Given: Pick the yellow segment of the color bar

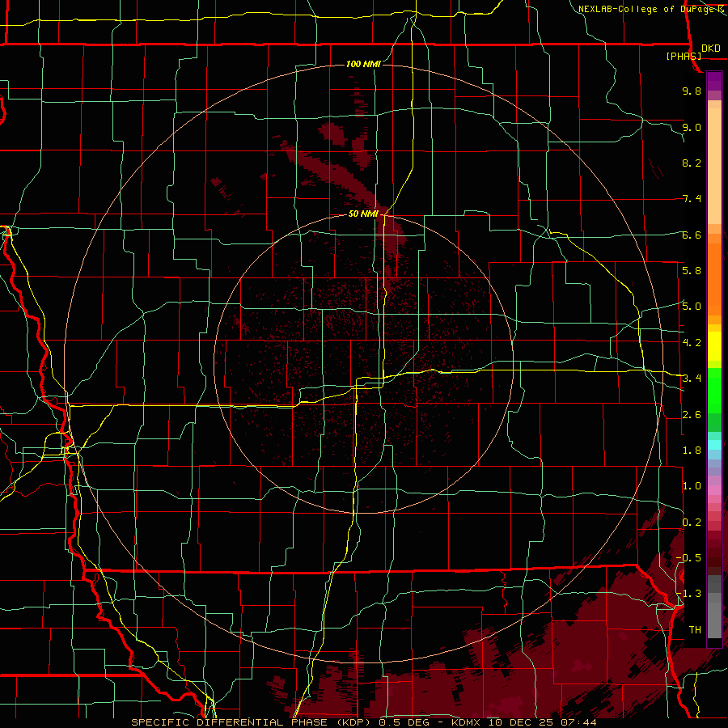Looking at the screenshot, I should [x=714, y=346].
